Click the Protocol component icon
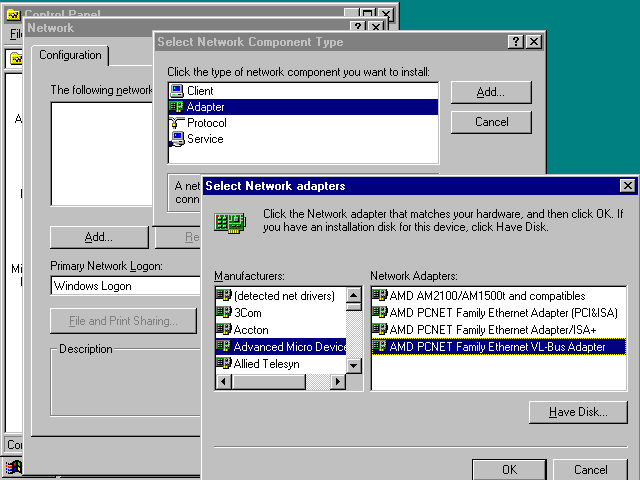 [x=176, y=123]
